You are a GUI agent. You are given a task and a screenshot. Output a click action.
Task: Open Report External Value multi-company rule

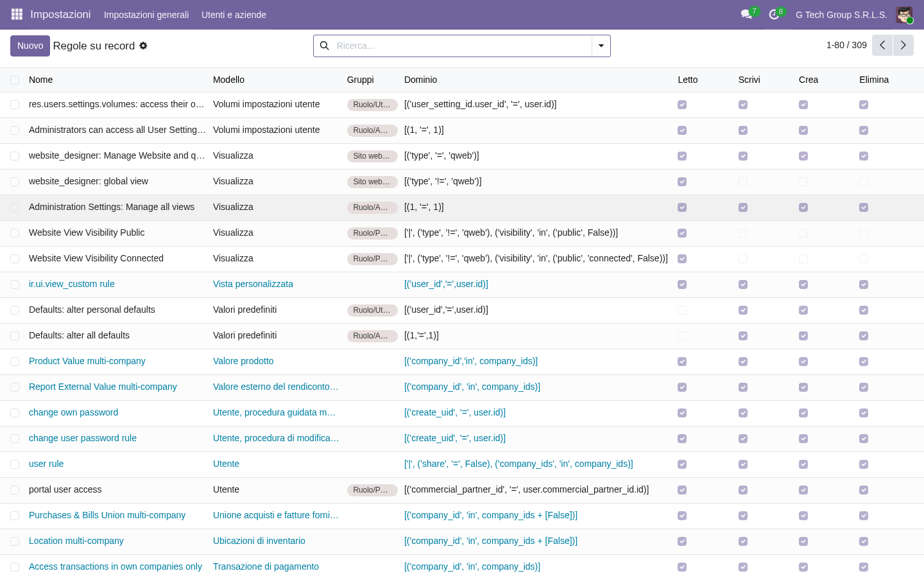(x=103, y=387)
